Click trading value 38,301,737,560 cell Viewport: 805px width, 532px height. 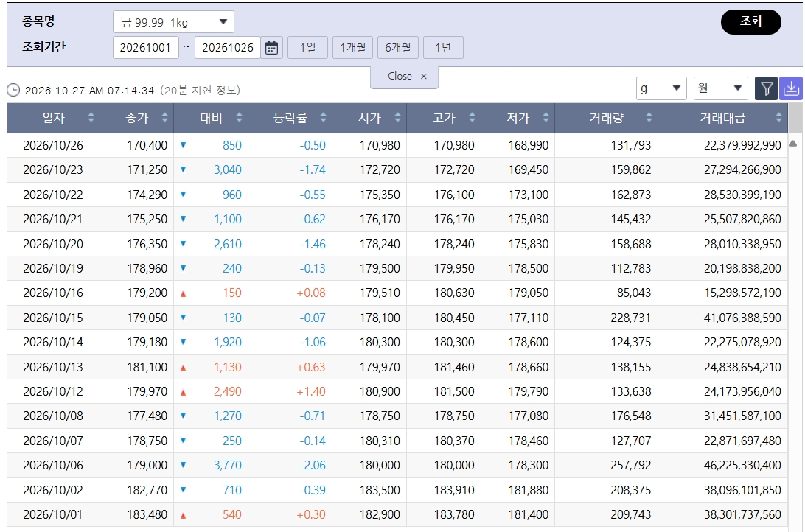click(722, 514)
